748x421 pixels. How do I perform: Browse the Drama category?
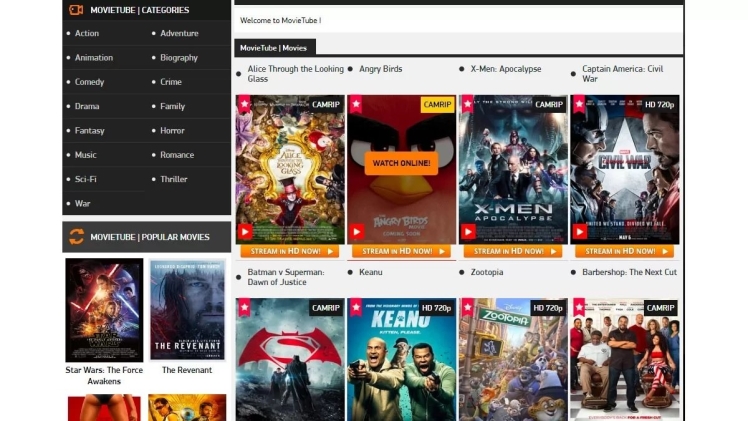pyautogui.click(x=87, y=106)
